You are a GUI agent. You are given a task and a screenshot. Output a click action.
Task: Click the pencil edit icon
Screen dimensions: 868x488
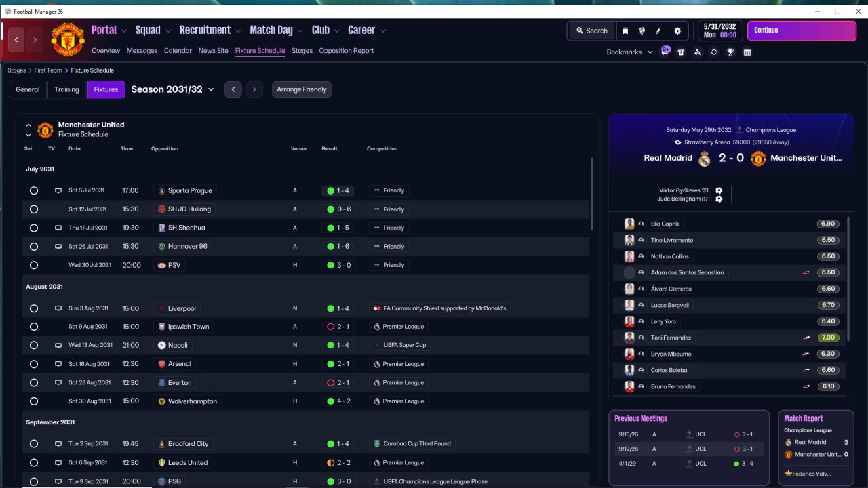tap(658, 30)
